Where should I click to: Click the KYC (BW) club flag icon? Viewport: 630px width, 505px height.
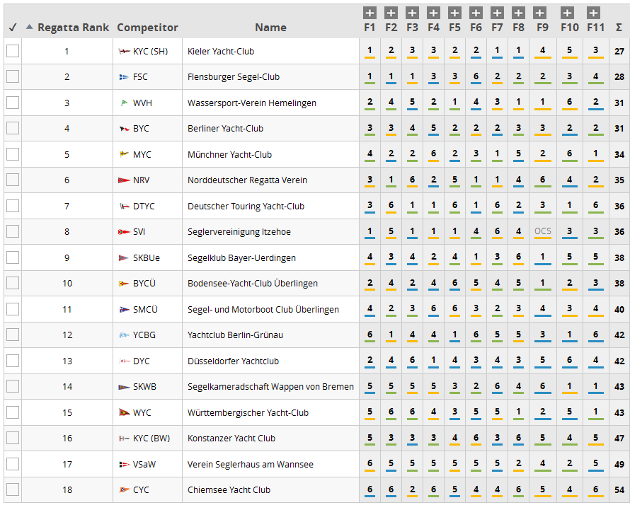(124, 438)
